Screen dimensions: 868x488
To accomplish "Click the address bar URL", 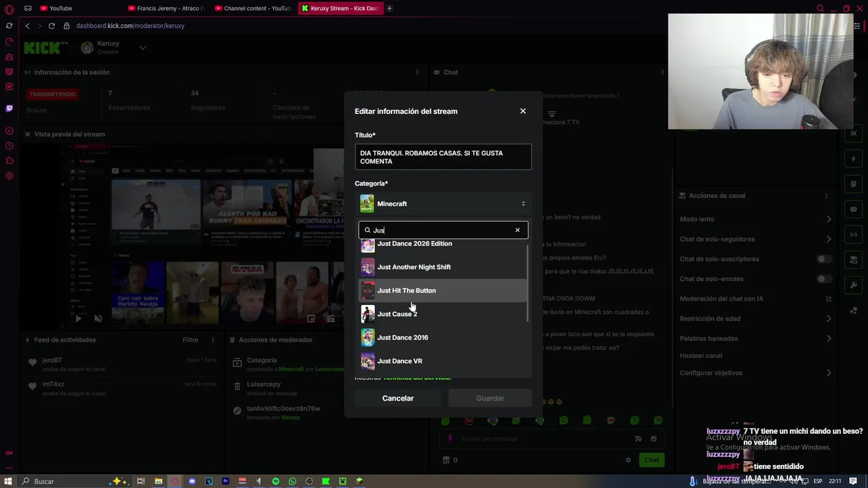I will [130, 26].
